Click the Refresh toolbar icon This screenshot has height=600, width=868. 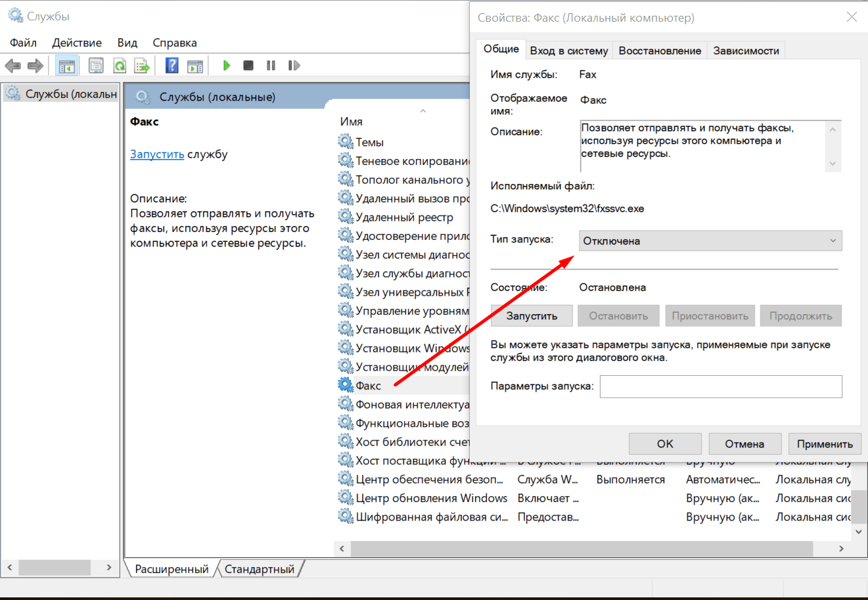click(119, 66)
